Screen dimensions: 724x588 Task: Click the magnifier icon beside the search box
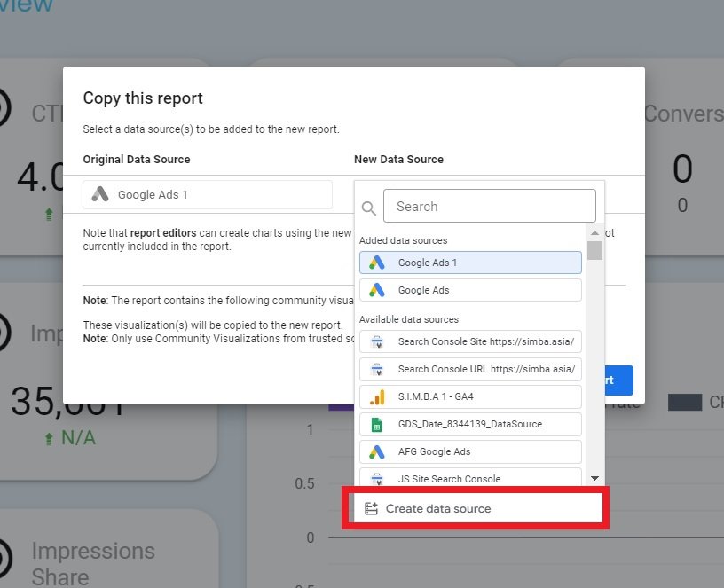(369, 208)
